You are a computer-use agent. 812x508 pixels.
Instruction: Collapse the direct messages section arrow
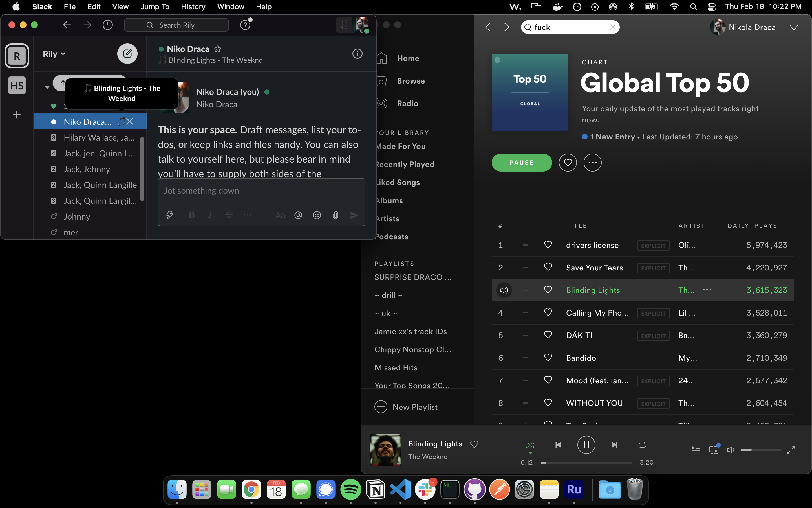47,88
